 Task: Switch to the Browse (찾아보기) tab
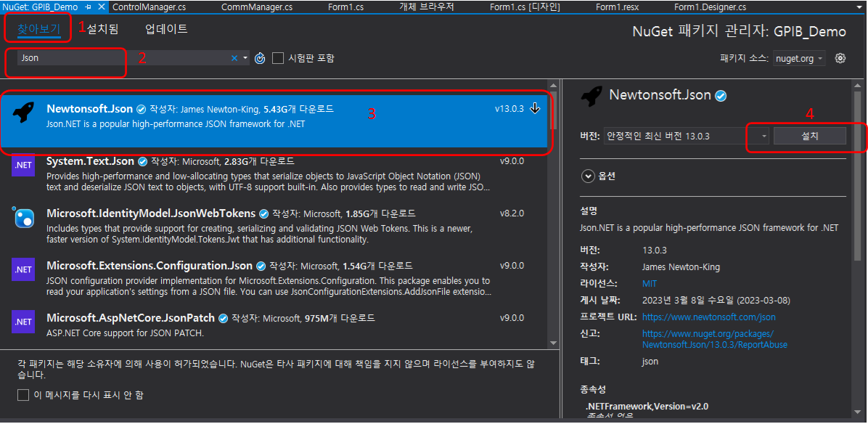pyautogui.click(x=38, y=29)
